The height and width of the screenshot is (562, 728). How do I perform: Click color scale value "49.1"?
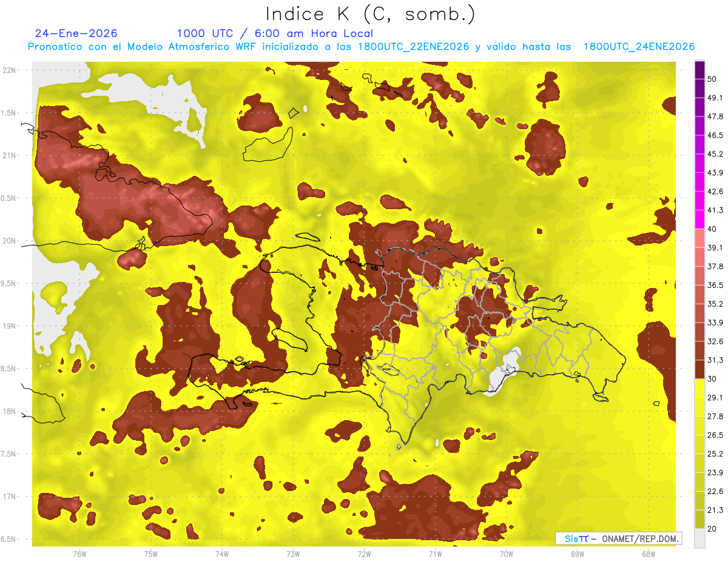715,98
